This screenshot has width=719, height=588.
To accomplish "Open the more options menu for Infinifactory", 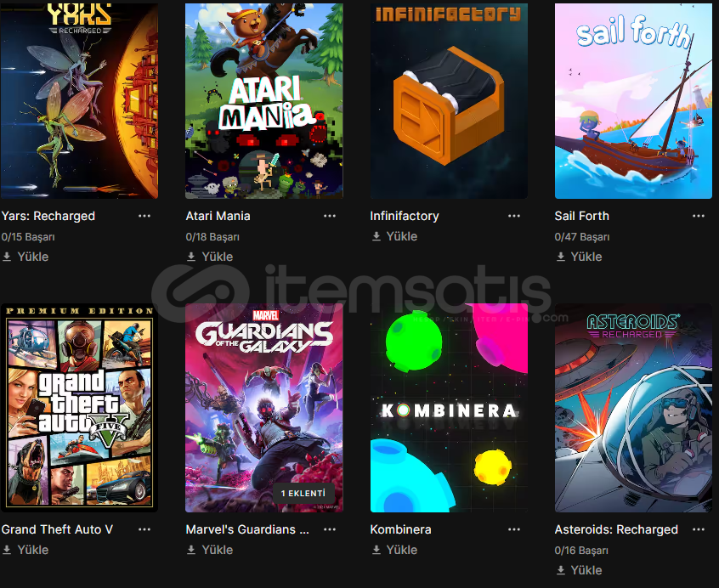I will click(514, 216).
